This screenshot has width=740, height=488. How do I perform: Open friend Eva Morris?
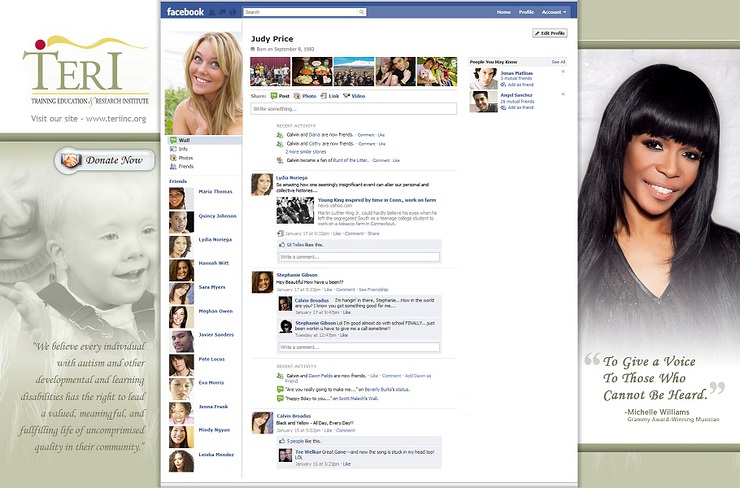211,383
